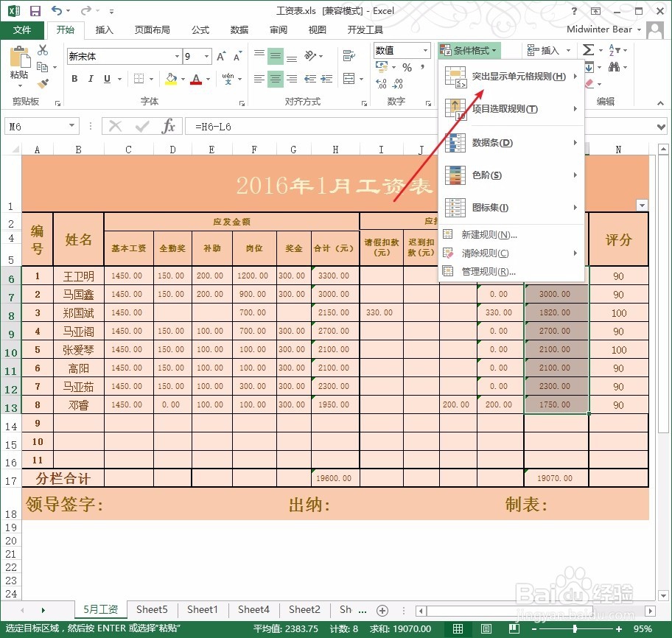
Task: Open the fill color dropdown arrow
Action: tap(183, 80)
